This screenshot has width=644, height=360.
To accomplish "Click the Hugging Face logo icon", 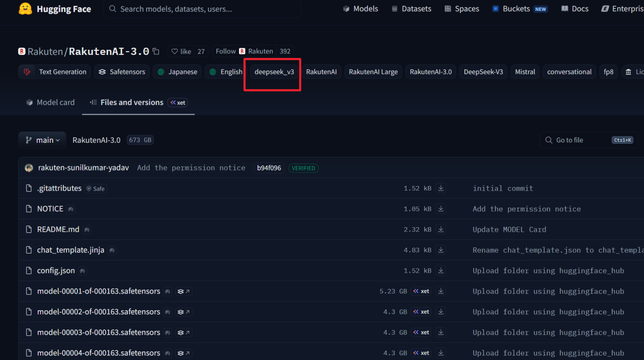I will point(25,9).
